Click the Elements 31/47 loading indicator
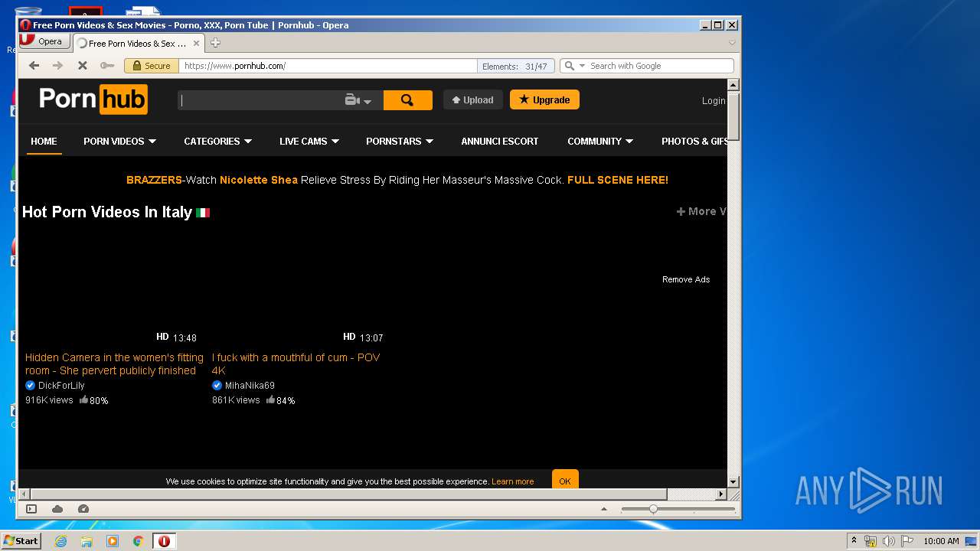This screenshot has width=980, height=551. (514, 66)
